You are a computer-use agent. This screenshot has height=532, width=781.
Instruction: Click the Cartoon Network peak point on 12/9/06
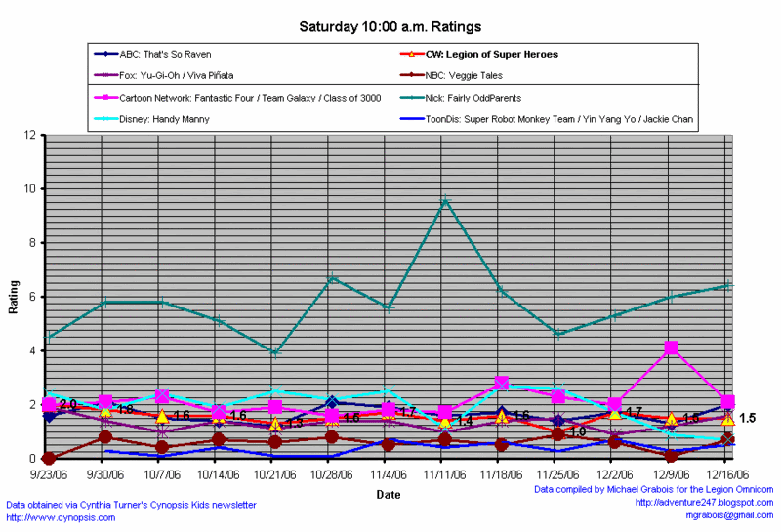click(x=671, y=348)
